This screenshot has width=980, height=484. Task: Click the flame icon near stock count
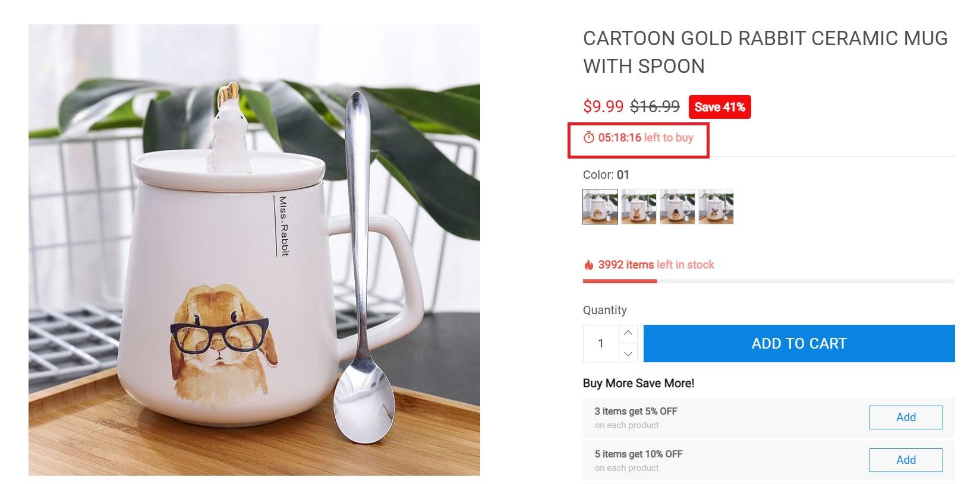[x=588, y=265]
